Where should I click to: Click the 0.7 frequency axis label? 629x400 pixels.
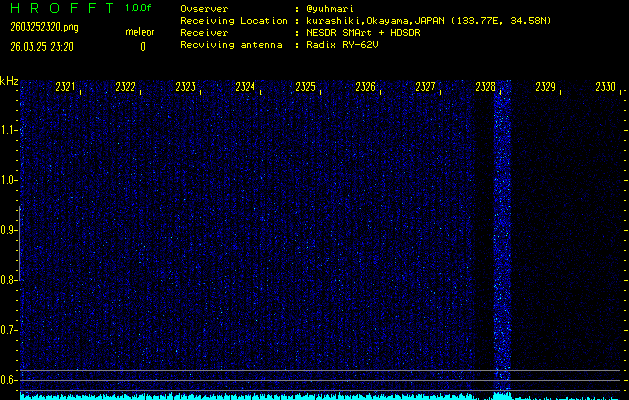pos(9,329)
